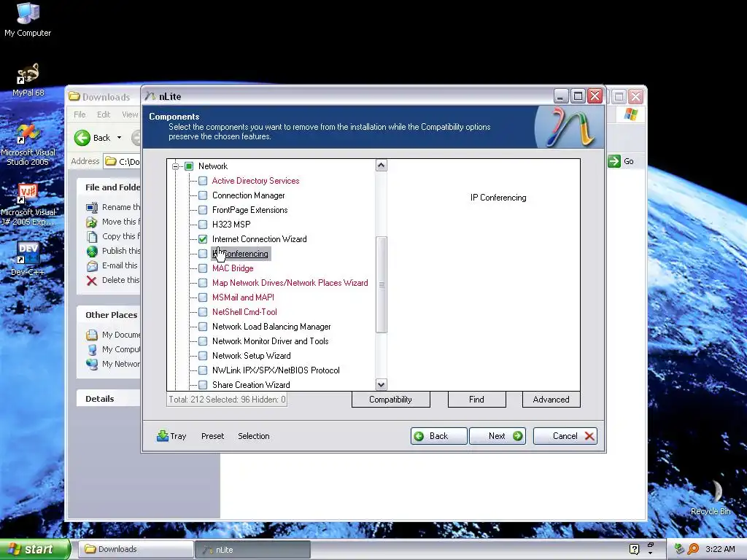Screen dimensions: 747x560
Task: Check Network Monitor Driver and Tools
Action: [x=203, y=341]
